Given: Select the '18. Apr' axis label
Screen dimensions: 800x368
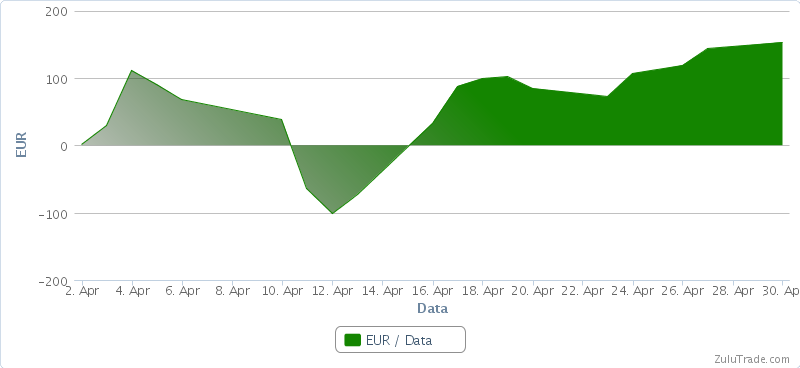Looking at the screenshot, I should point(482,291).
